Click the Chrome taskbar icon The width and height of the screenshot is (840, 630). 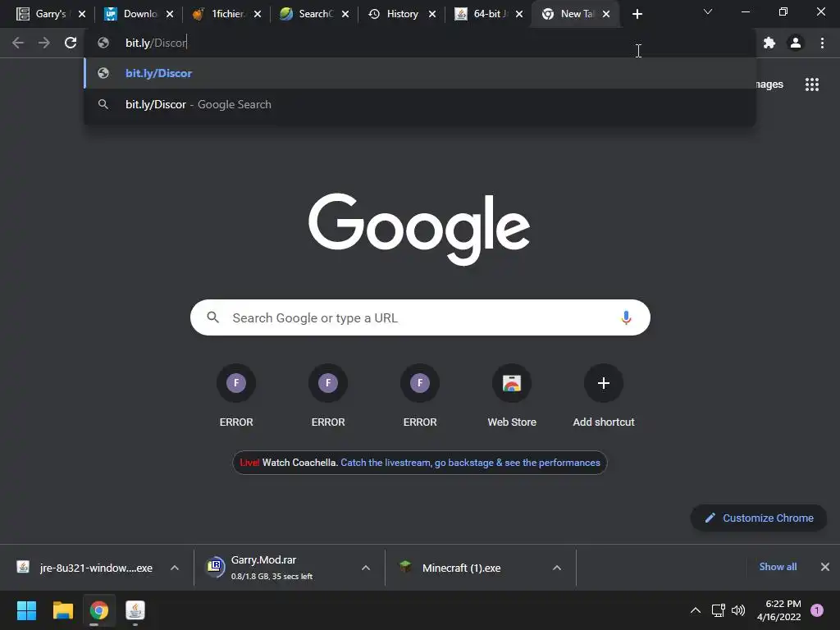point(99,610)
